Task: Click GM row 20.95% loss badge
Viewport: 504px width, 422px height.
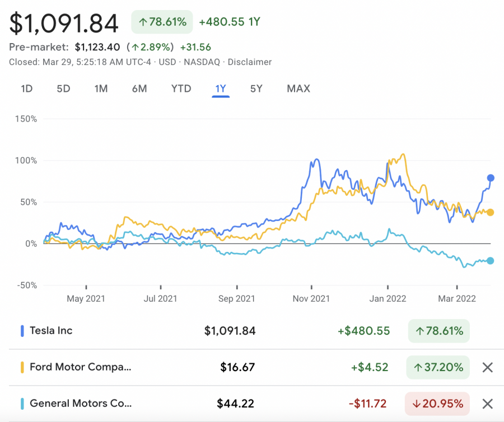Action: click(x=437, y=404)
